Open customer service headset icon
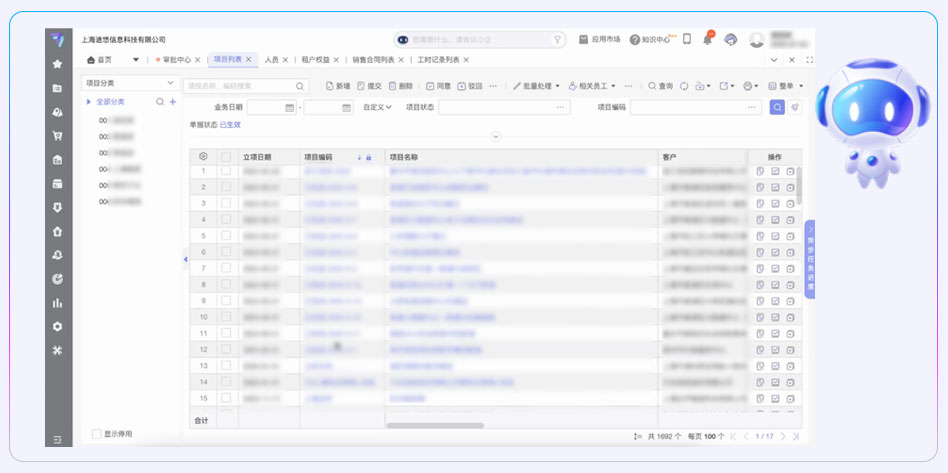 [731, 40]
